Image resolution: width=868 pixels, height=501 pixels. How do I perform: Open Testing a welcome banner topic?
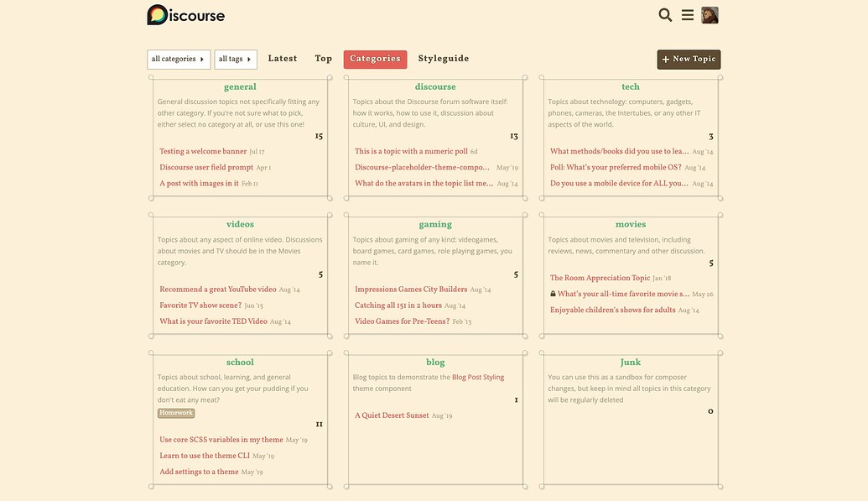click(203, 152)
